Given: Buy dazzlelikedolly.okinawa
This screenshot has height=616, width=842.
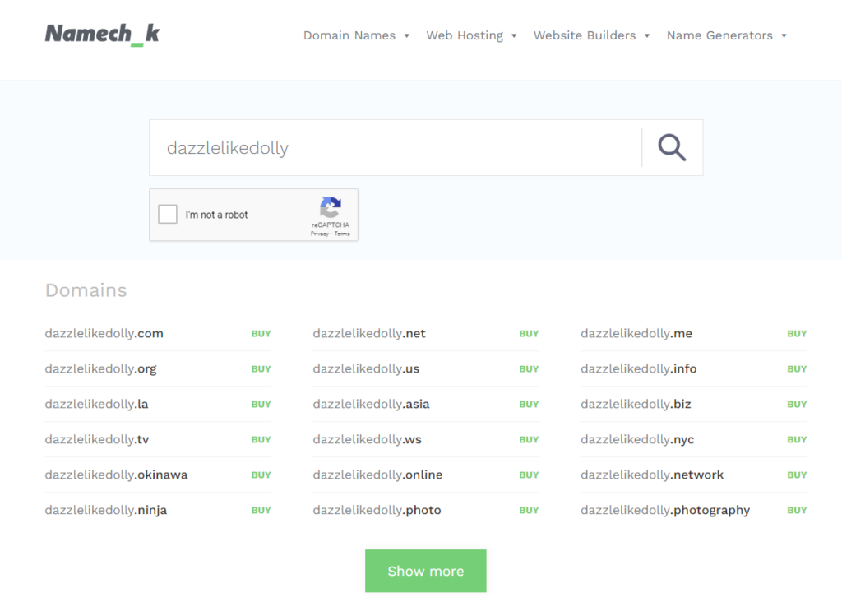Looking at the screenshot, I should pyautogui.click(x=261, y=475).
